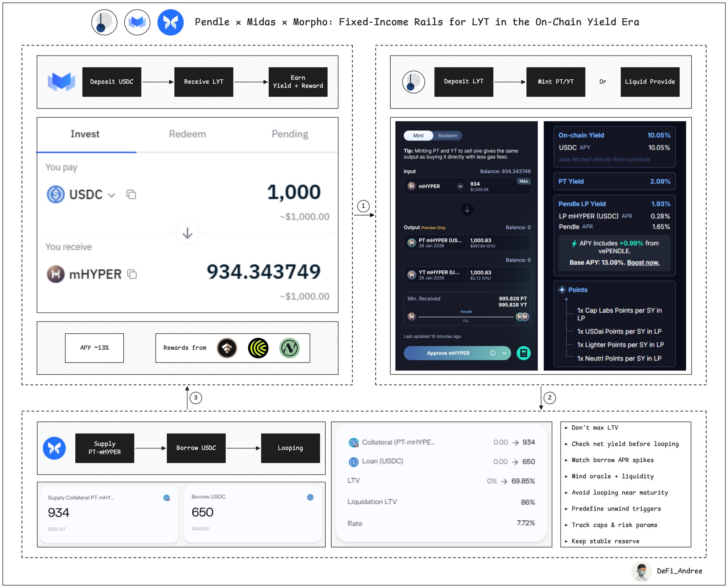Screen dimensions: 728x588
Task: Switch toggle to Redeem mode in Pendle
Action: [448, 136]
